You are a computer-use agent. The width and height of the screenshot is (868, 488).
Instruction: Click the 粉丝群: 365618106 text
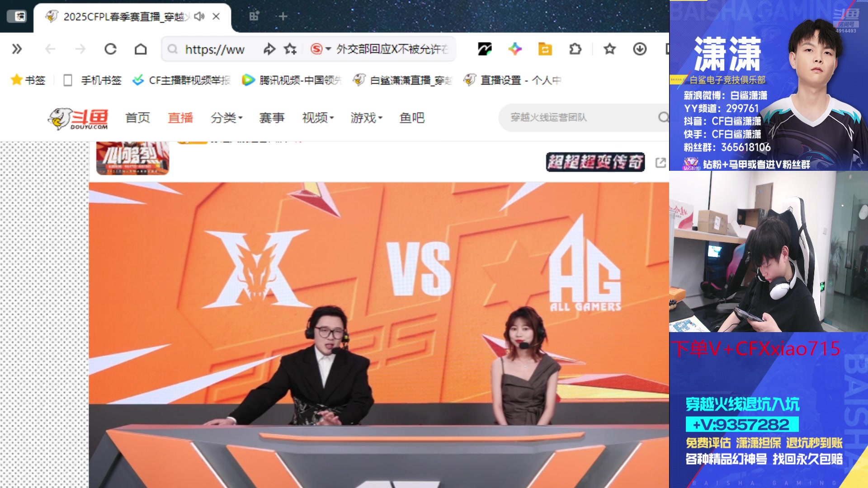[x=727, y=147]
